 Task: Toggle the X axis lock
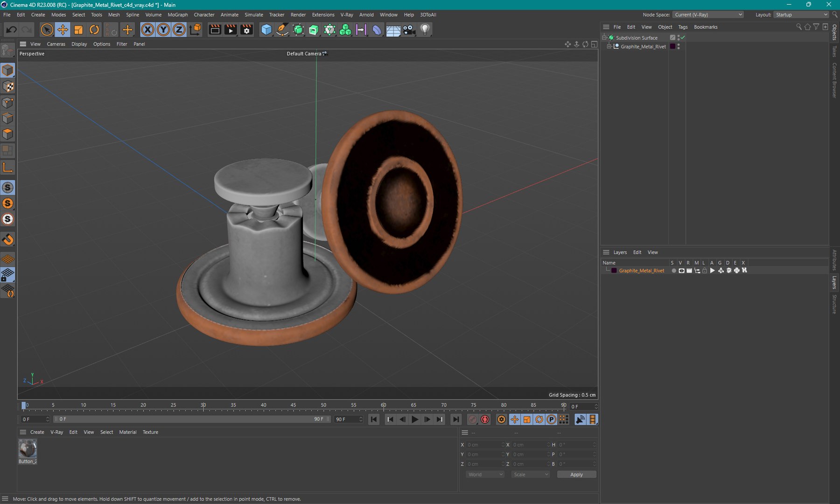pyautogui.click(x=147, y=30)
